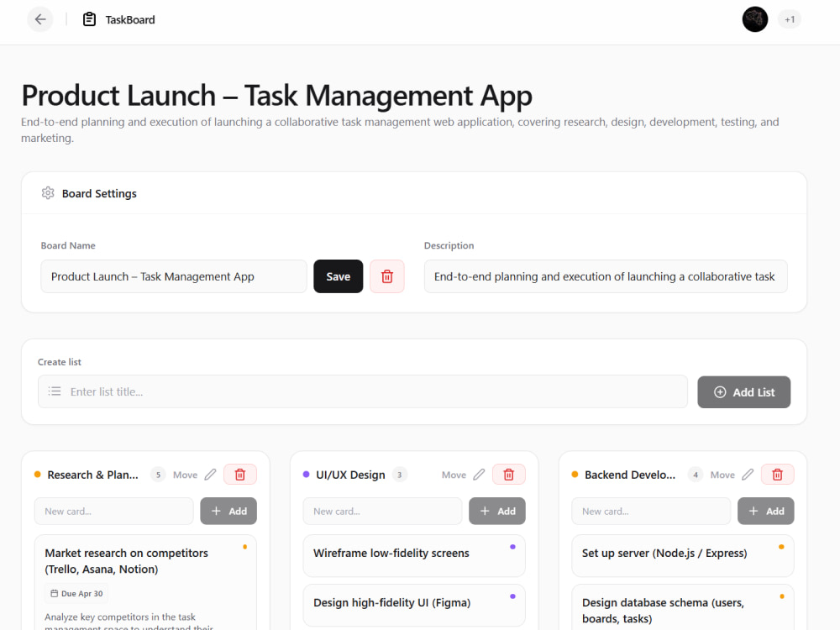The height and width of the screenshot is (630, 840).
Task: Click New card field in UI/UX Design
Action: point(382,511)
